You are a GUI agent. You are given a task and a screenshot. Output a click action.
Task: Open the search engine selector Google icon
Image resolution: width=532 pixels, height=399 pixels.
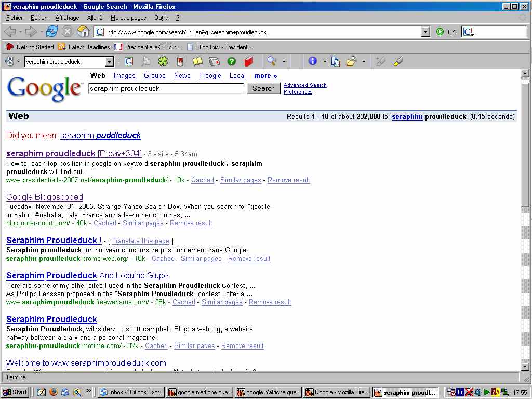tap(469, 32)
